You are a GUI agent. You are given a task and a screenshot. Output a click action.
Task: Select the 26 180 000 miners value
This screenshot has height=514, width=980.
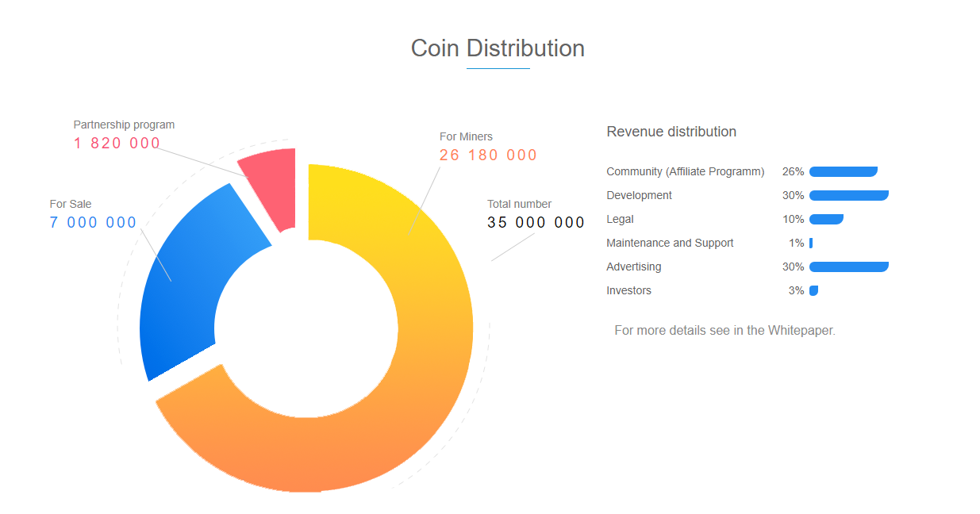(x=488, y=155)
